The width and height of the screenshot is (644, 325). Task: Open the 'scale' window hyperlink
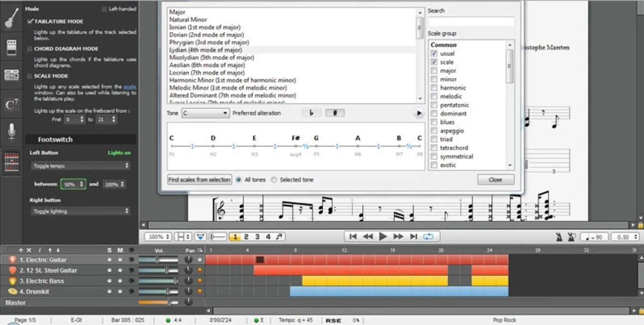pos(130,87)
